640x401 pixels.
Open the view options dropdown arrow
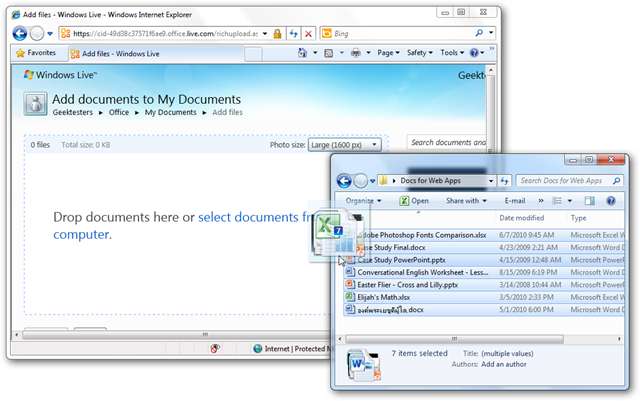(570, 201)
